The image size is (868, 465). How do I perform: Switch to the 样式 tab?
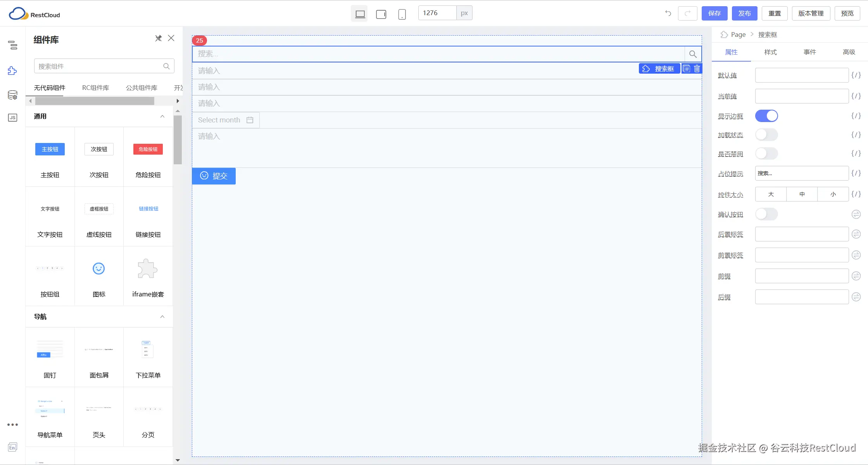770,52
